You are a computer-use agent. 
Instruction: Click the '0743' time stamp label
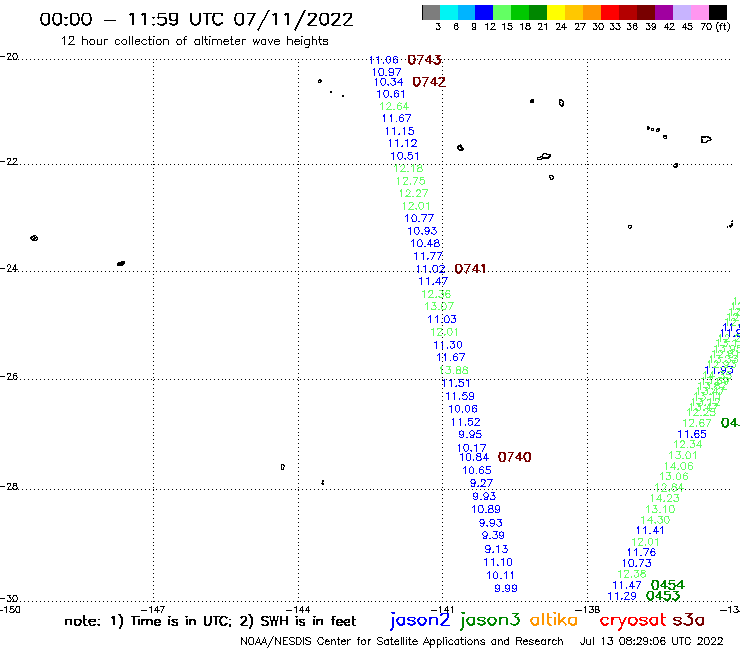coord(424,60)
